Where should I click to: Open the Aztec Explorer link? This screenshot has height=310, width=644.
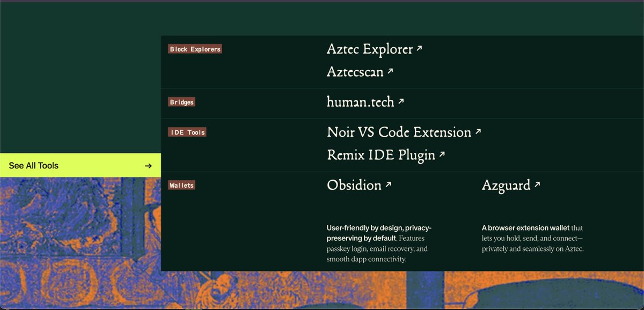374,49
